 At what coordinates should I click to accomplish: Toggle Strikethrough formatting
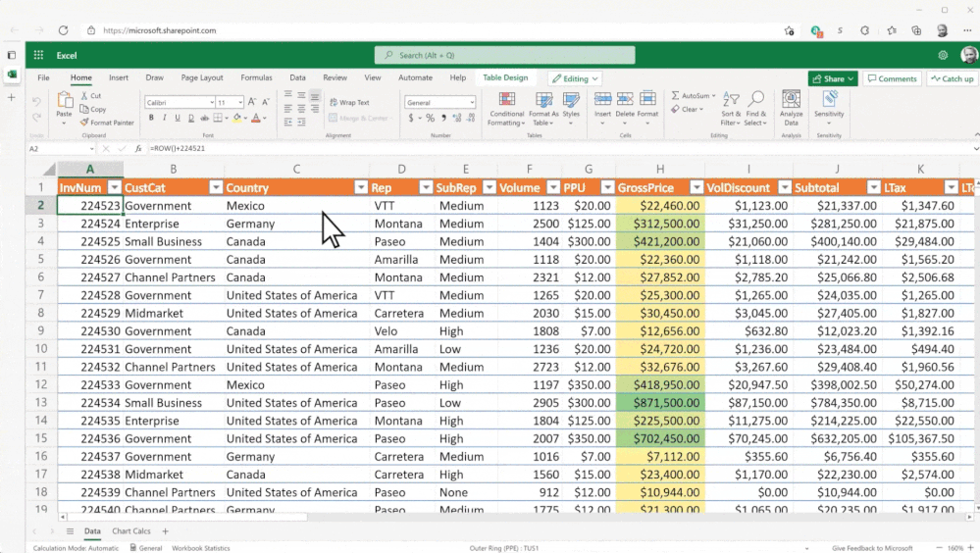(204, 118)
